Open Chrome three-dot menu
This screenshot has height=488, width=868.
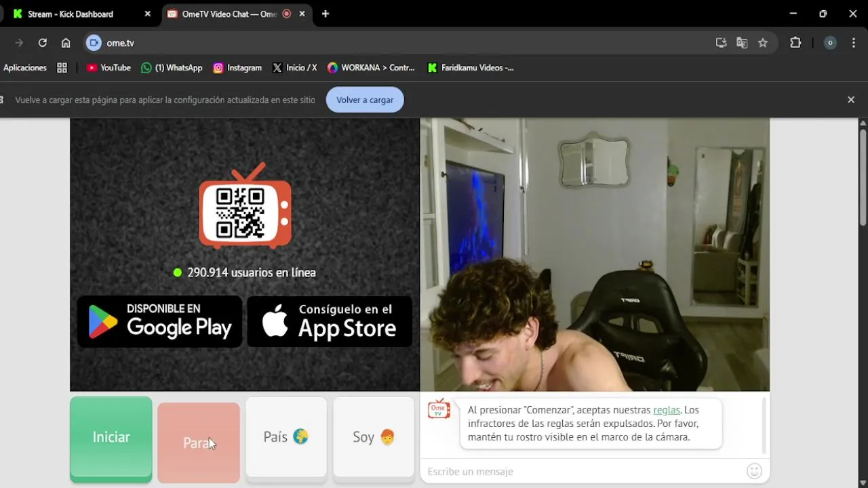click(x=853, y=43)
